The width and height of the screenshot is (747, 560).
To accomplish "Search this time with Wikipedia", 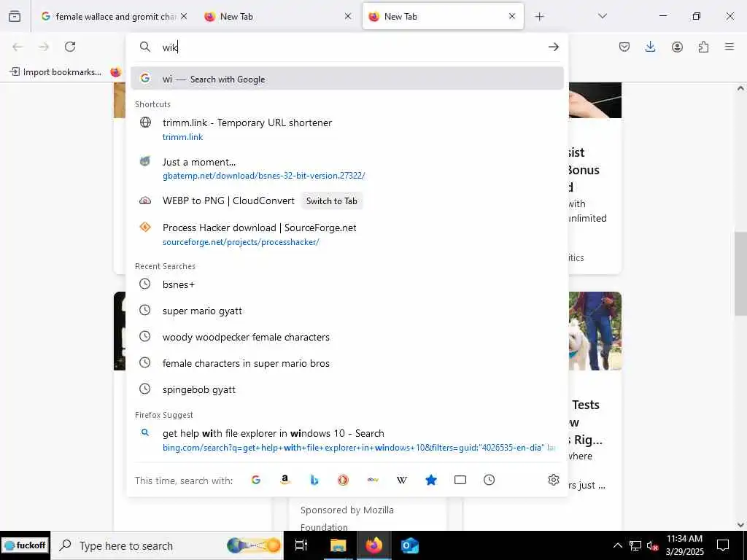I will tap(402, 480).
